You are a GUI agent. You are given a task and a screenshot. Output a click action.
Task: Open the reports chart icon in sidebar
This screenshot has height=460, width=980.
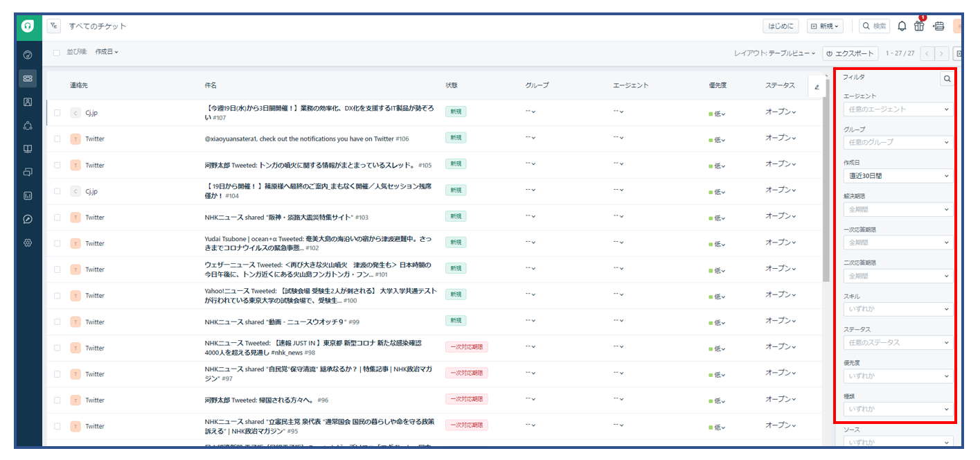pos(28,195)
